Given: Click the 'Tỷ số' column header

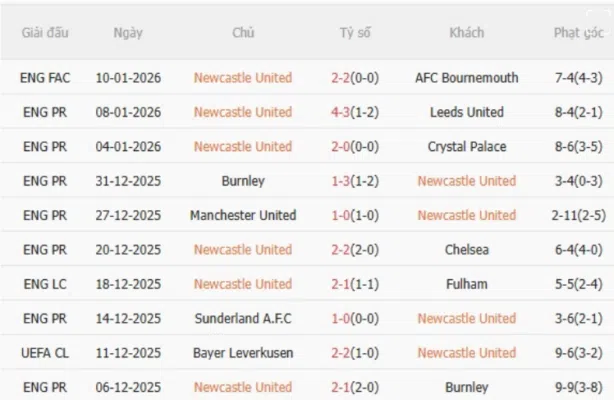Looking at the screenshot, I should point(355,33).
